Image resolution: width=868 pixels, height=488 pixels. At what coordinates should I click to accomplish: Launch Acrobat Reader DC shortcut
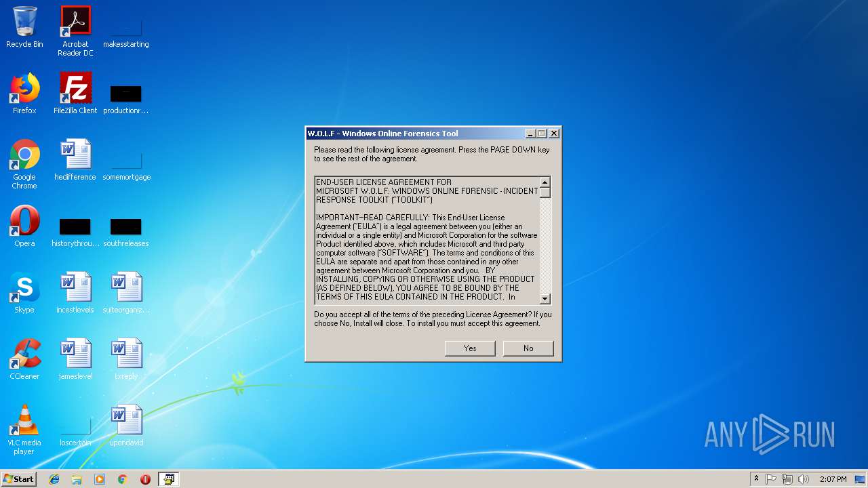coord(75,30)
